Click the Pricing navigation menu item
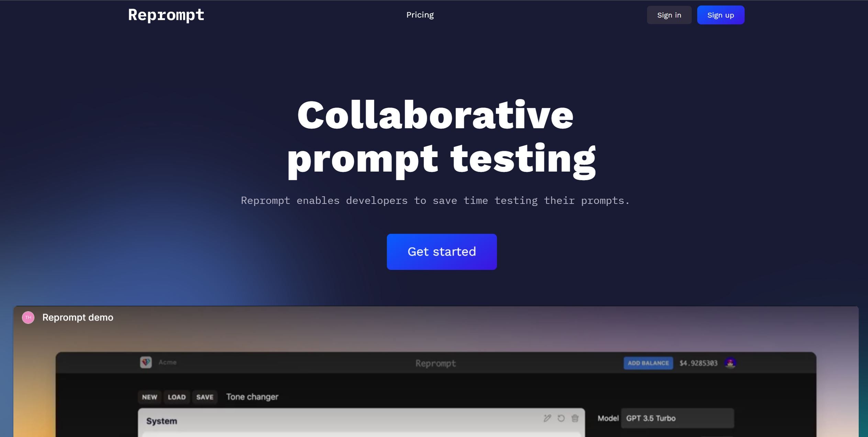The height and width of the screenshot is (437, 868). click(x=420, y=14)
